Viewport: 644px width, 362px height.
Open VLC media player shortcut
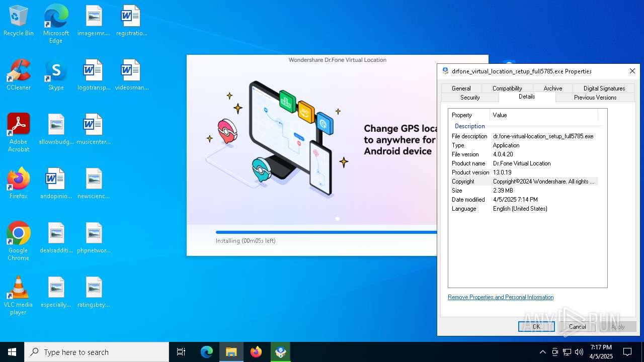[x=19, y=296]
